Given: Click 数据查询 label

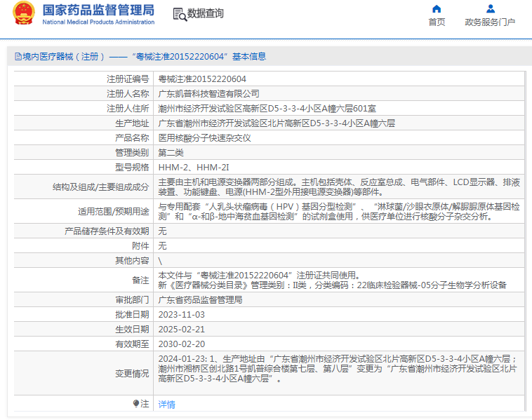Looking at the screenshot, I should point(205,13).
